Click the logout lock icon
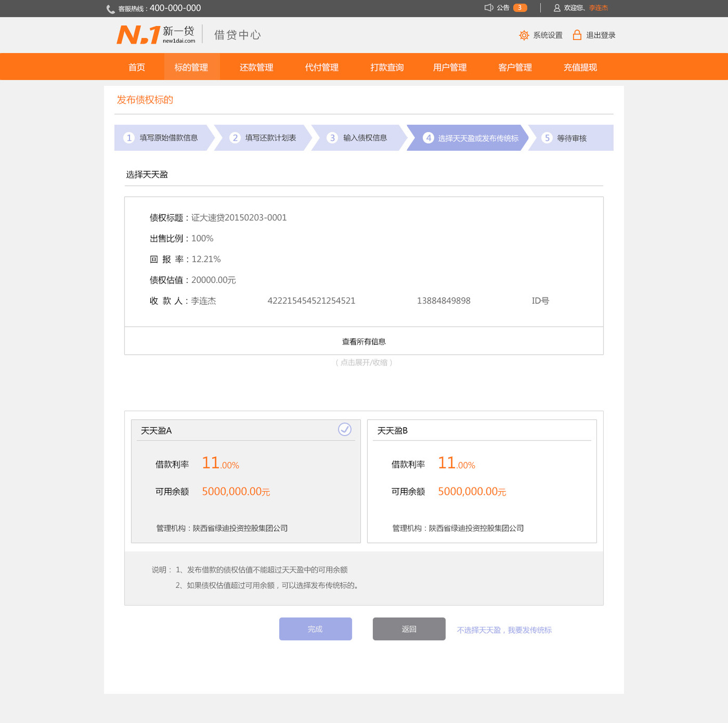 tap(577, 35)
